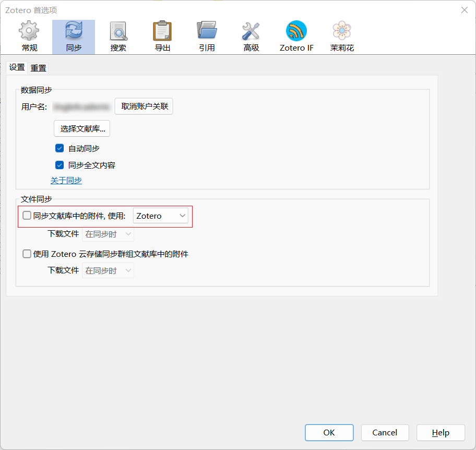Select the 同步 (Sync) preferences pane
Image resolution: width=476 pixels, height=450 pixels.
74,37
